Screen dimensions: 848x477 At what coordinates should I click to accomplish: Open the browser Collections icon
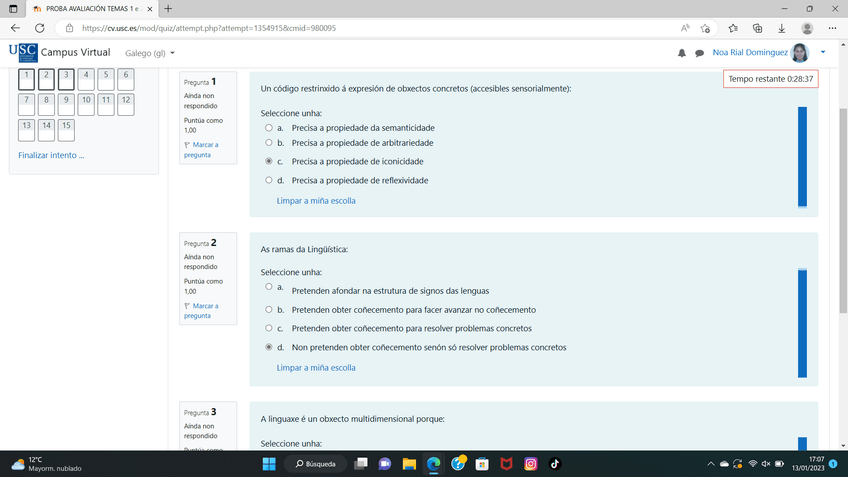[757, 28]
